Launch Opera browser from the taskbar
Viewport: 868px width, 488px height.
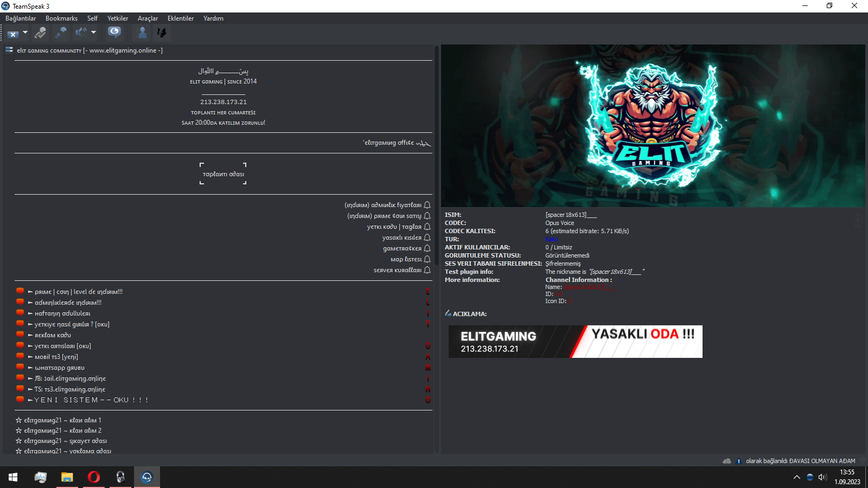pos(94,477)
